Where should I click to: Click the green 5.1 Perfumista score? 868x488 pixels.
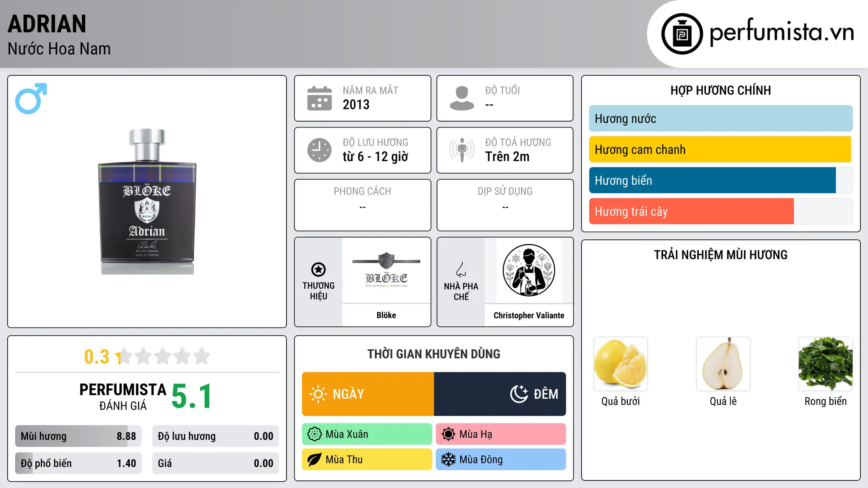(x=192, y=396)
